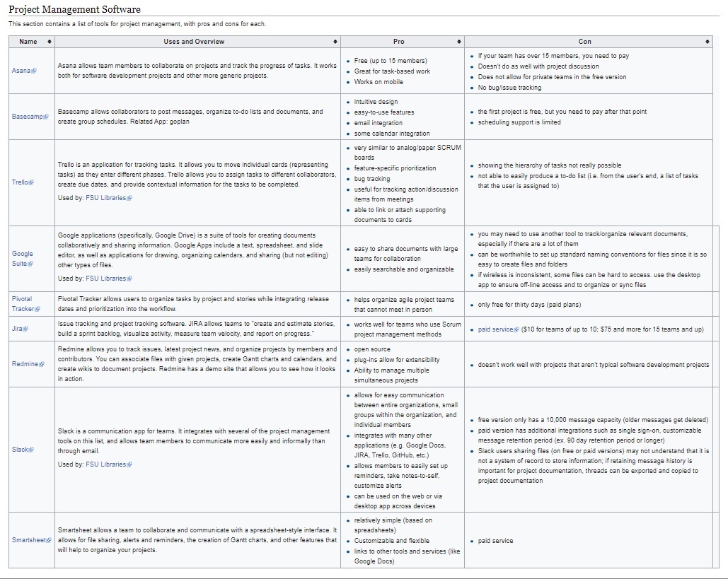Click the Con column header text
This screenshot has width=728, height=579.
pyautogui.click(x=584, y=42)
